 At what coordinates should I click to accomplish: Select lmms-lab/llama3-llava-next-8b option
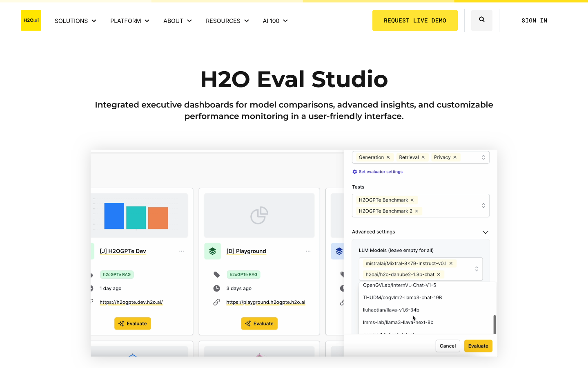pos(398,322)
